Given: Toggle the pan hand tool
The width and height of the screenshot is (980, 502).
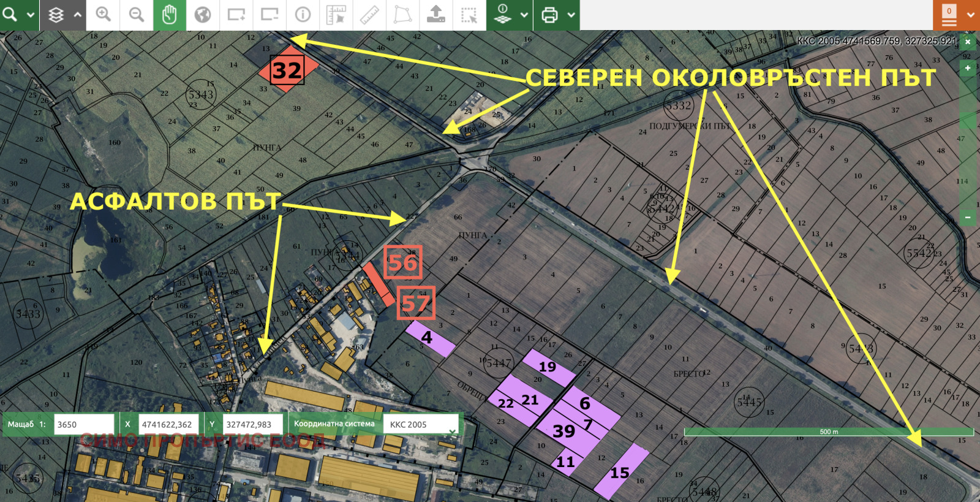Looking at the screenshot, I should (170, 15).
